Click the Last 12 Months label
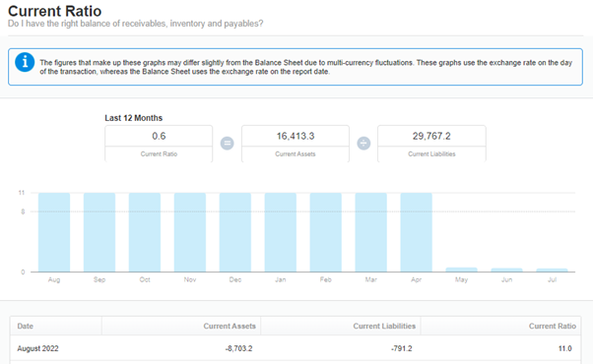Viewport: 593px width, 364px height. (x=134, y=118)
